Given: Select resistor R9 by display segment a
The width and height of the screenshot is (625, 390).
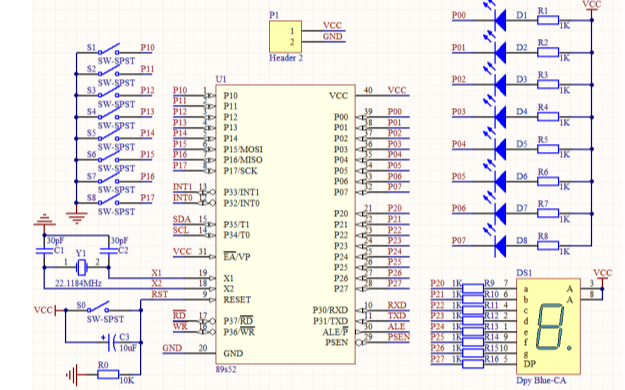Looking at the screenshot, I should pos(473,288).
